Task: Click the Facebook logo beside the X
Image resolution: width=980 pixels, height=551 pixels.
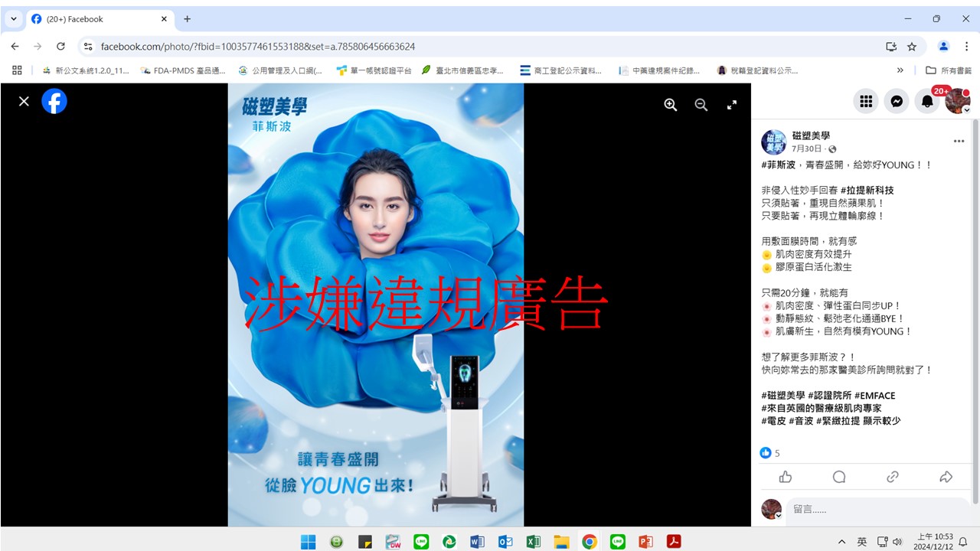Action: 54,101
